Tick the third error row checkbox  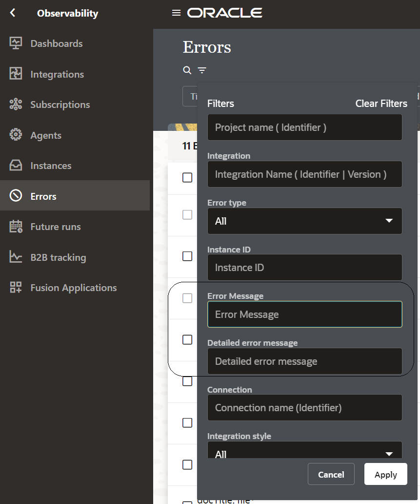(x=187, y=256)
